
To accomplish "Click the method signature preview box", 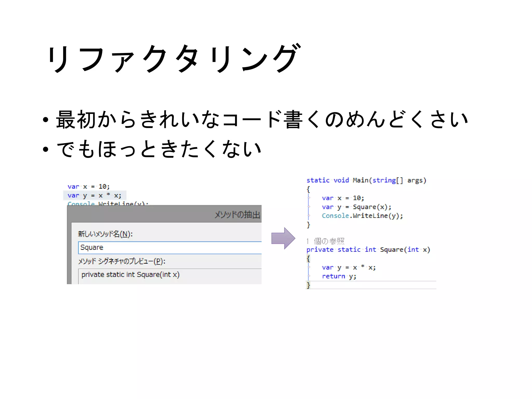I will click(x=170, y=276).
